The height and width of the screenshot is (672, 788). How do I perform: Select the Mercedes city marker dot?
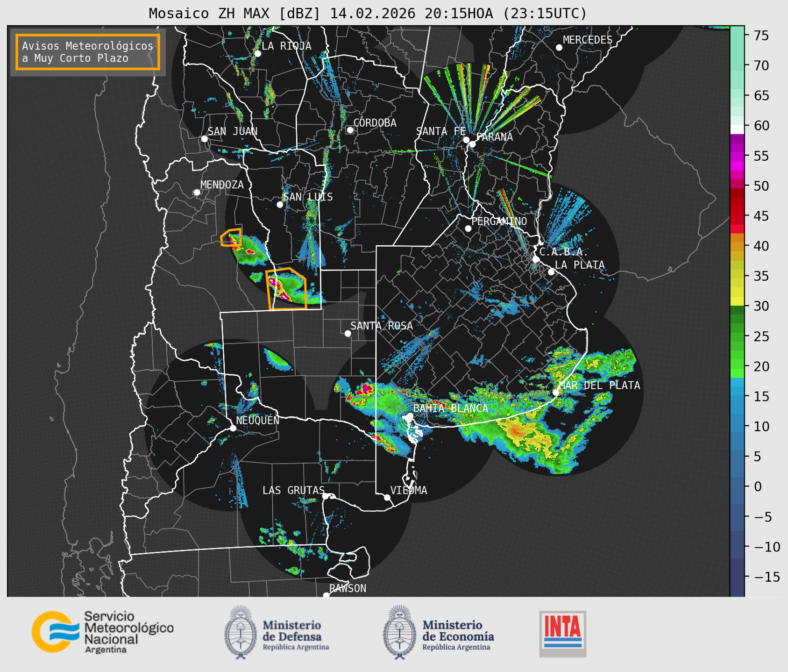[559, 48]
